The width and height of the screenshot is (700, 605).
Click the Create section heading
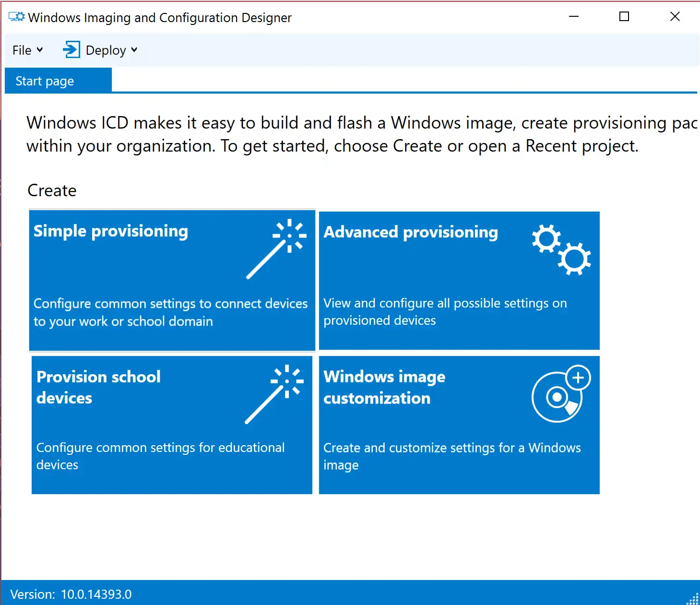point(52,190)
